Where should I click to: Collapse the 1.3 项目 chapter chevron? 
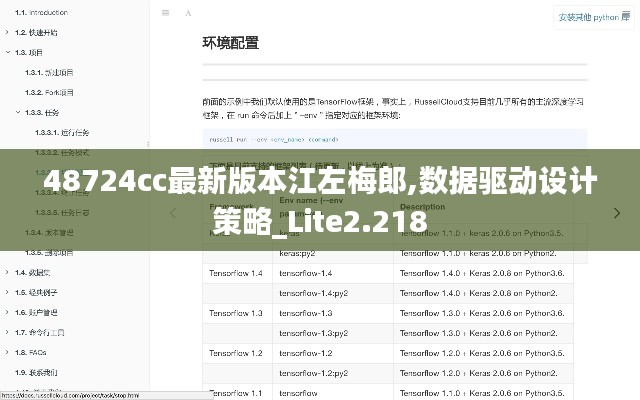[x=8, y=52]
